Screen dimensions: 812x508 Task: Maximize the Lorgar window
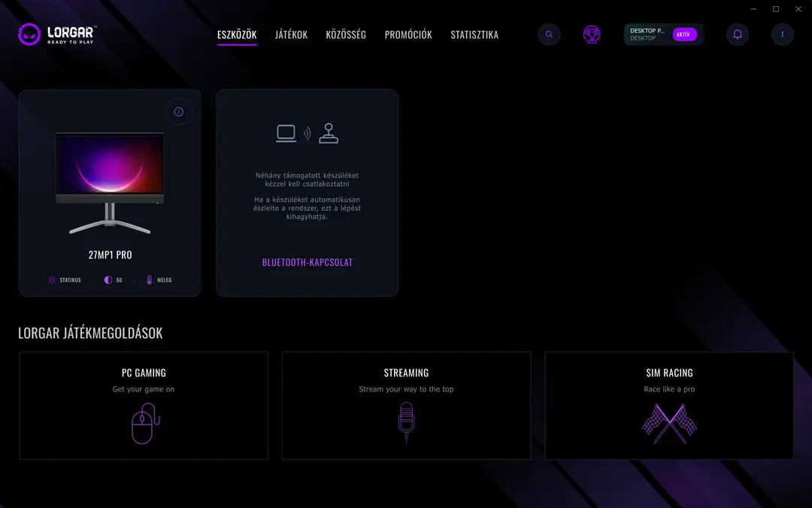coord(776,9)
